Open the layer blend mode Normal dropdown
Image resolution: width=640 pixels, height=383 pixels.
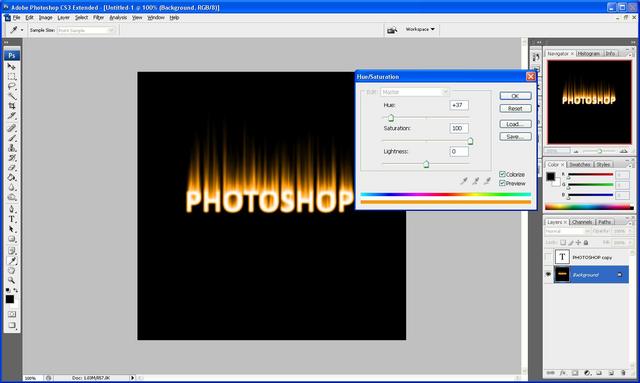[567, 231]
